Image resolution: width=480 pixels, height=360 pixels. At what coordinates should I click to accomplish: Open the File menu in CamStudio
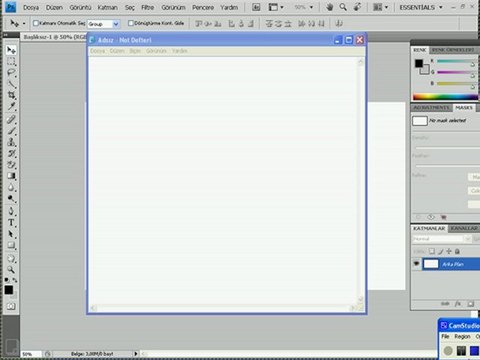coord(445,337)
